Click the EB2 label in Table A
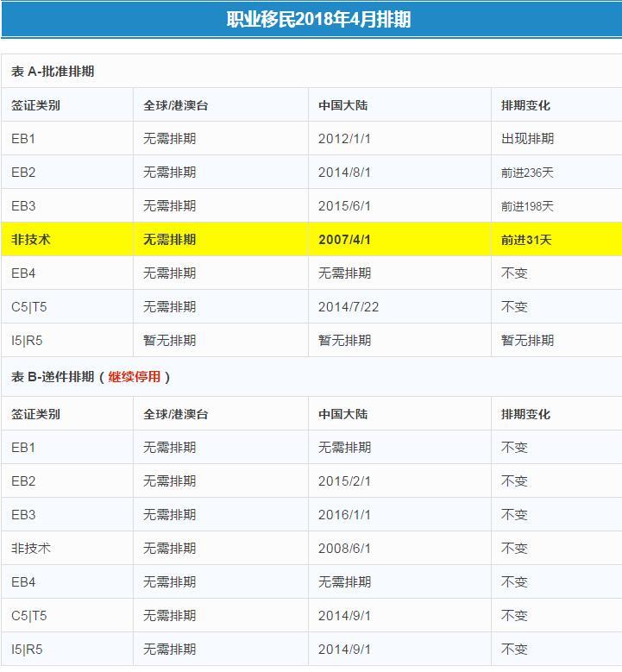The width and height of the screenshot is (622, 672). (x=23, y=173)
